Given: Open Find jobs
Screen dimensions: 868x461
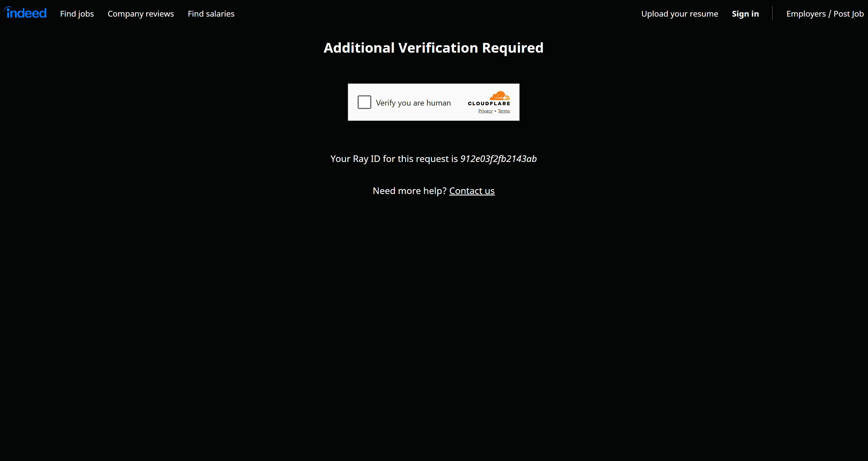Looking at the screenshot, I should point(77,14).
